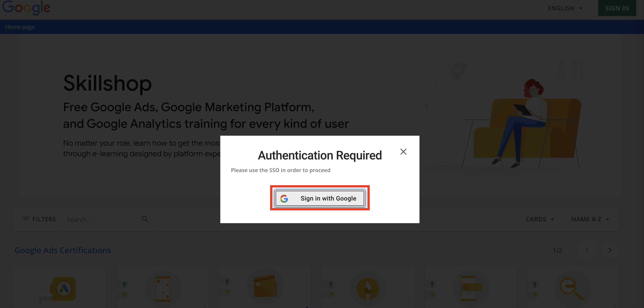The image size is (644, 308).
Task: Open the Google Ads Certifications heading link
Action: click(62, 250)
